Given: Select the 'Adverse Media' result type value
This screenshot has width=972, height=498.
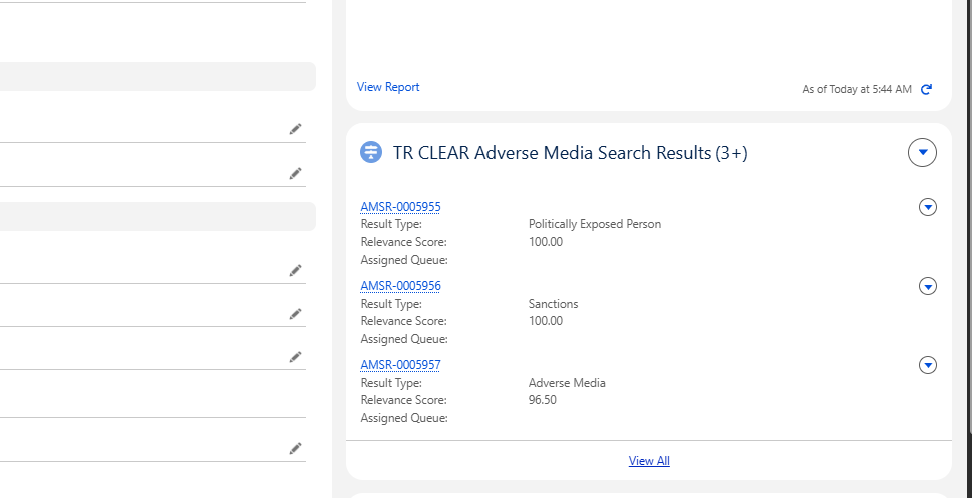Looking at the screenshot, I should click(x=567, y=383).
